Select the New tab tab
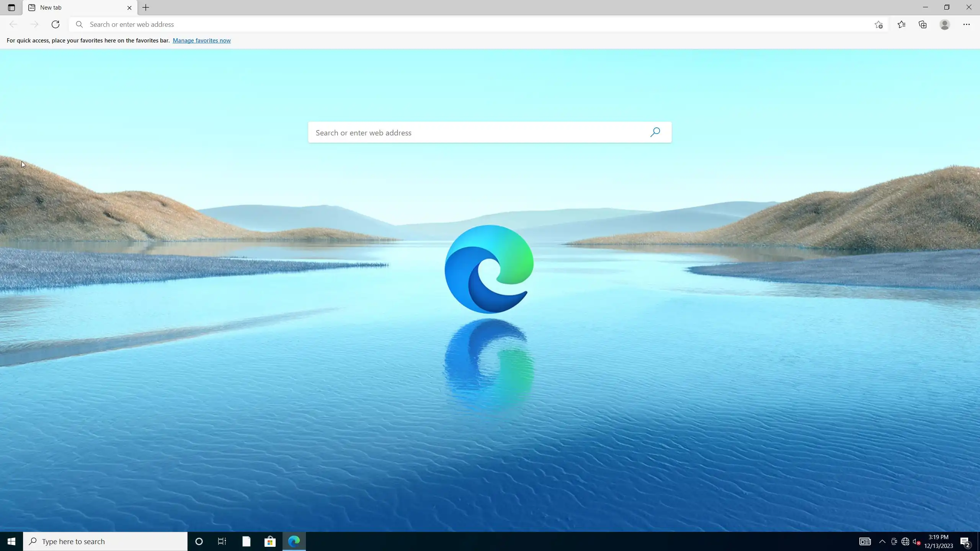 point(73,8)
